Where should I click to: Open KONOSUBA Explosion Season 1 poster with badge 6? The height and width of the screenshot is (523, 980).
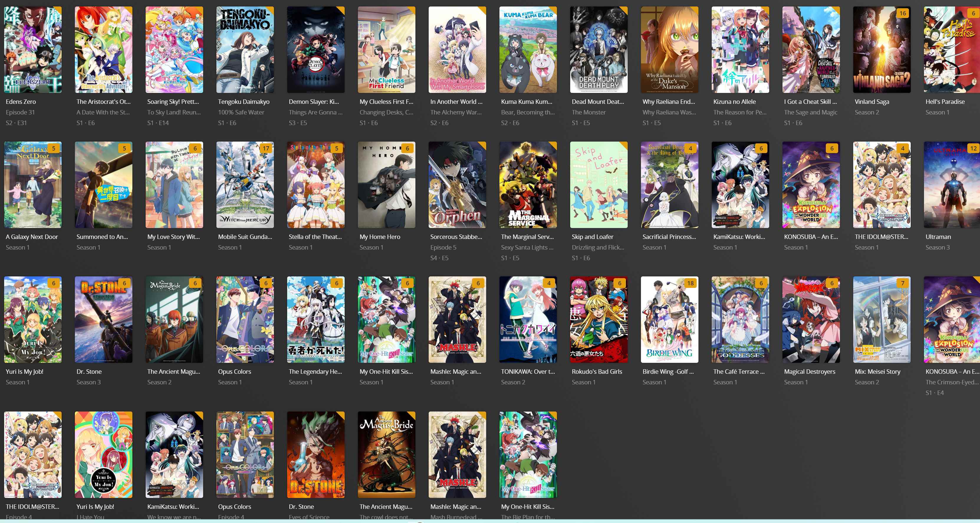point(811,185)
